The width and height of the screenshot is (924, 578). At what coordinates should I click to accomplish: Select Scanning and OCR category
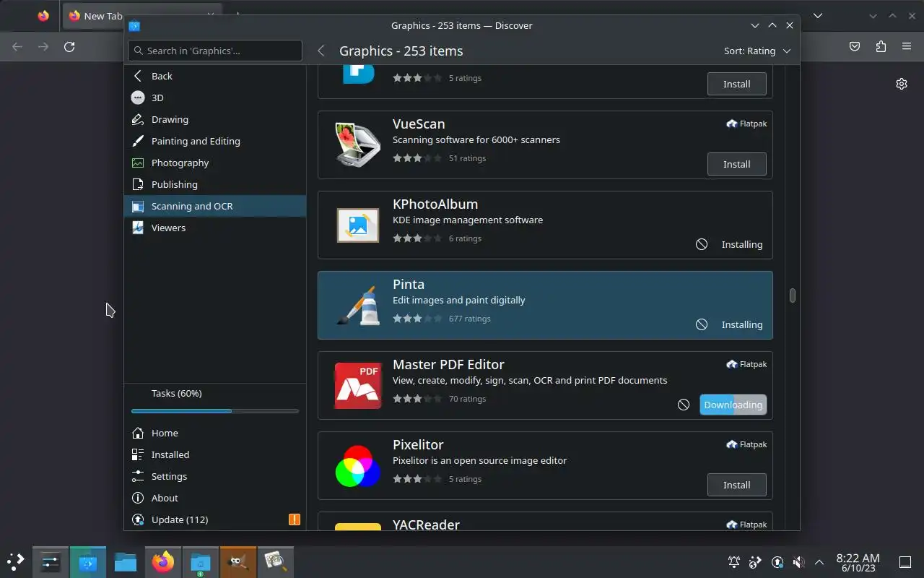coord(215,206)
